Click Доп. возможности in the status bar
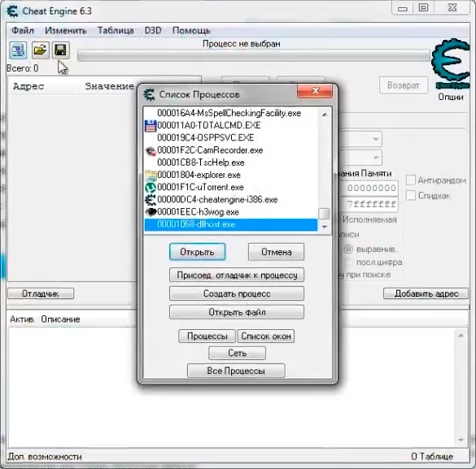Image resolution: width=476 pixels, height=469 pixels. tap(45, 457)
